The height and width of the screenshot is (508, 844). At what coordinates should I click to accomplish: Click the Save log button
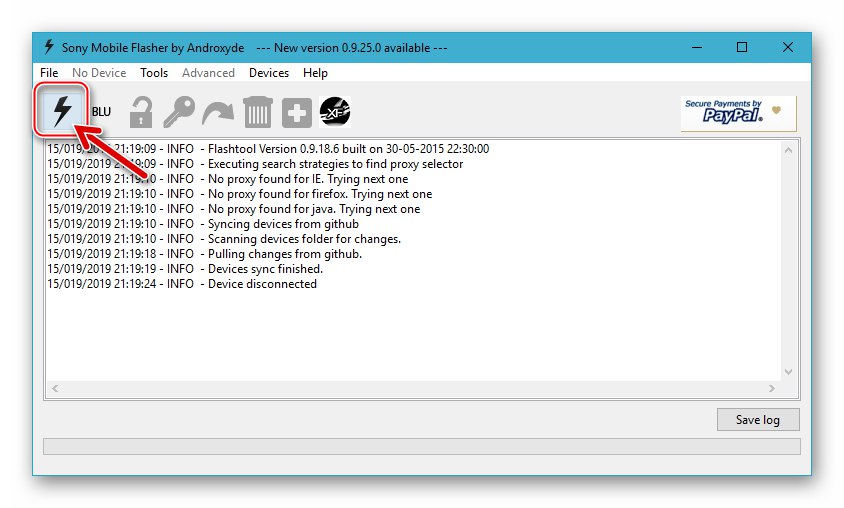758,420
